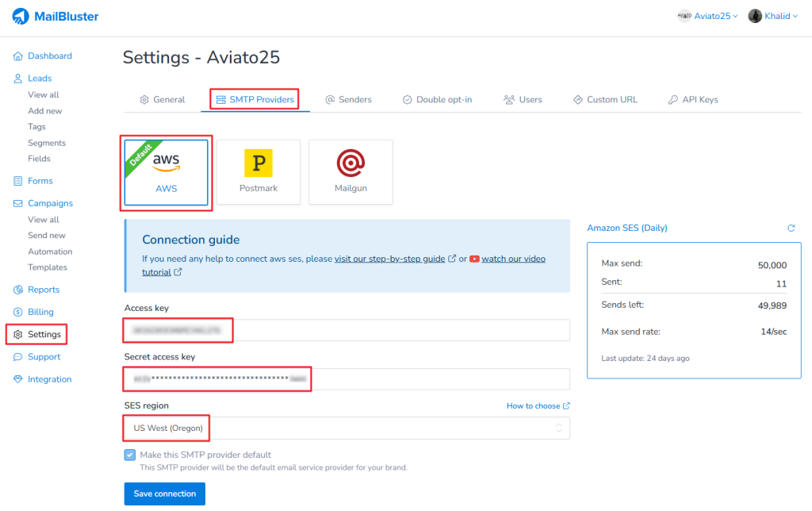Open Segments under Leads
812x511 pixels.
click(47, 143)
